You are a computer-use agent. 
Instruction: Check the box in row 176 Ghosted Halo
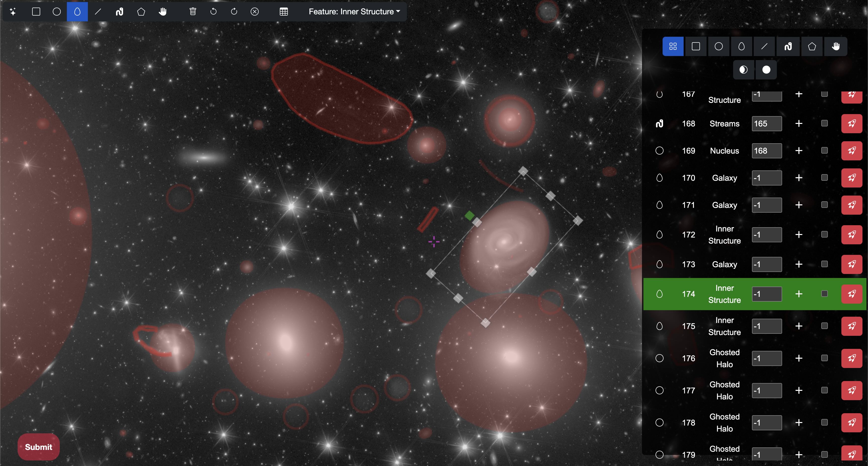point(824,358)
